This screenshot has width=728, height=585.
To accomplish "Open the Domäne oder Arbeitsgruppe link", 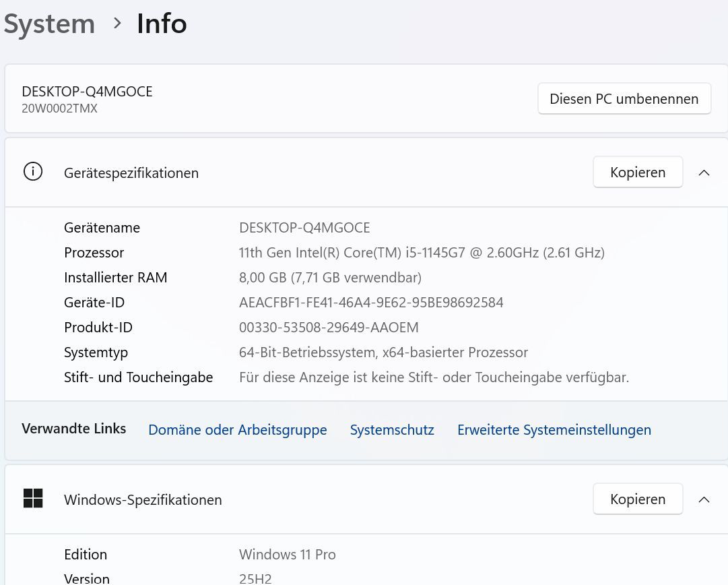I will pos(237,430).
